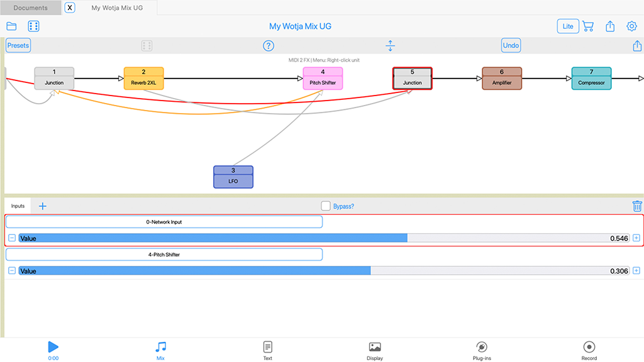Adjust the Pitch Shifter Value slider
The height and width of the screenshot is (362, 644).
(324, 271)
